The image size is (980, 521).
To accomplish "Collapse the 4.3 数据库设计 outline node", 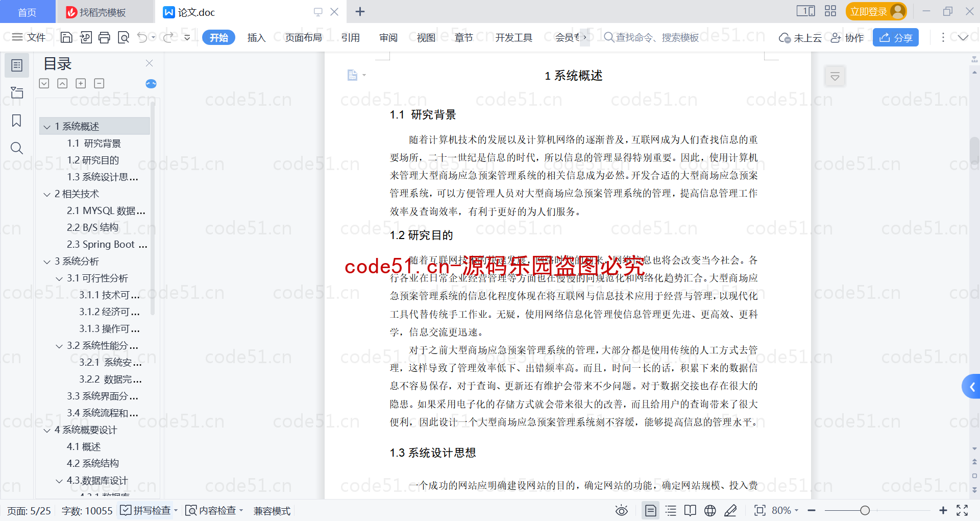I will coord(59,481).
